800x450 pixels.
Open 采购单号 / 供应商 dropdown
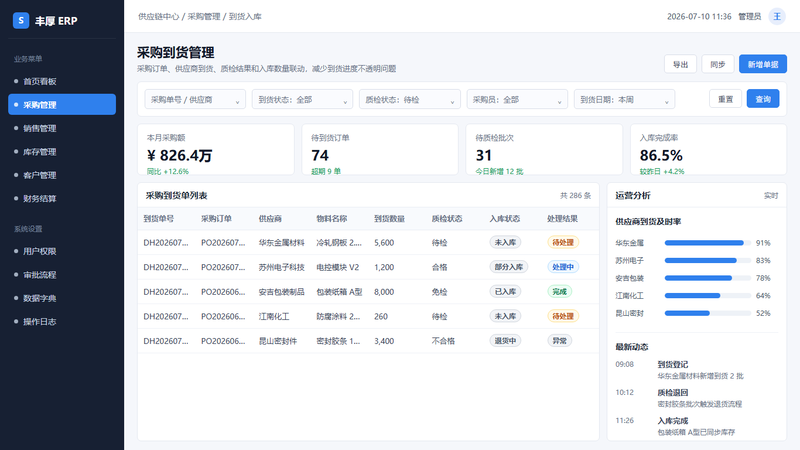tap(195, 99)
